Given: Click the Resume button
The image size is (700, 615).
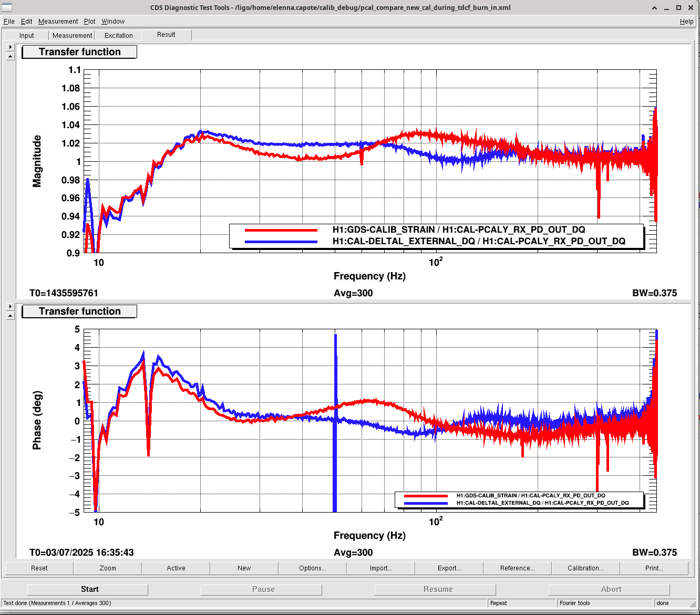Looking at the screenshot, I should click(435, 589).
